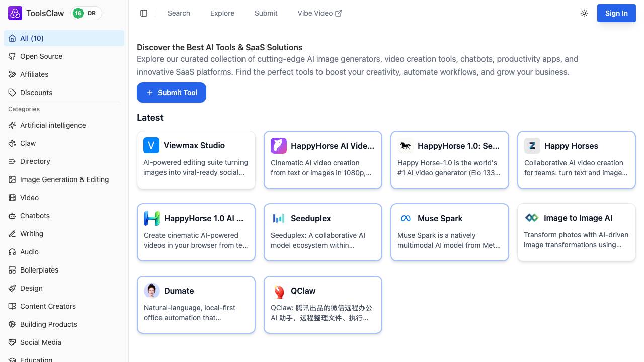Open the Building Products category

pos(64,324)
